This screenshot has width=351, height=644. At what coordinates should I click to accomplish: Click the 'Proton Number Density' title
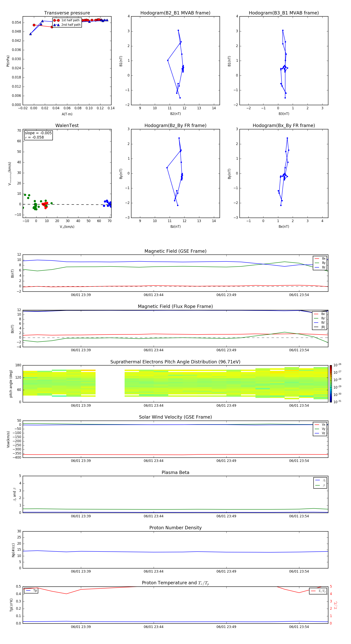click(x=175, y=528)
